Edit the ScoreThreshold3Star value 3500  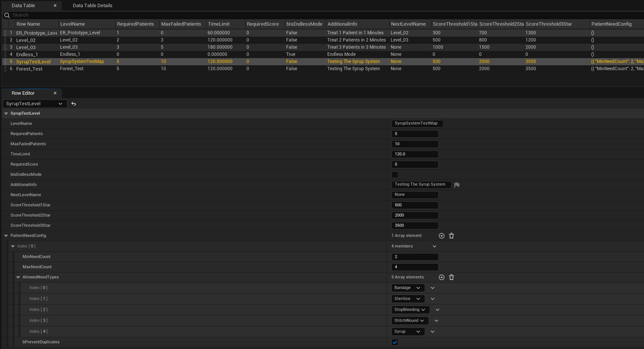(415, 226)
